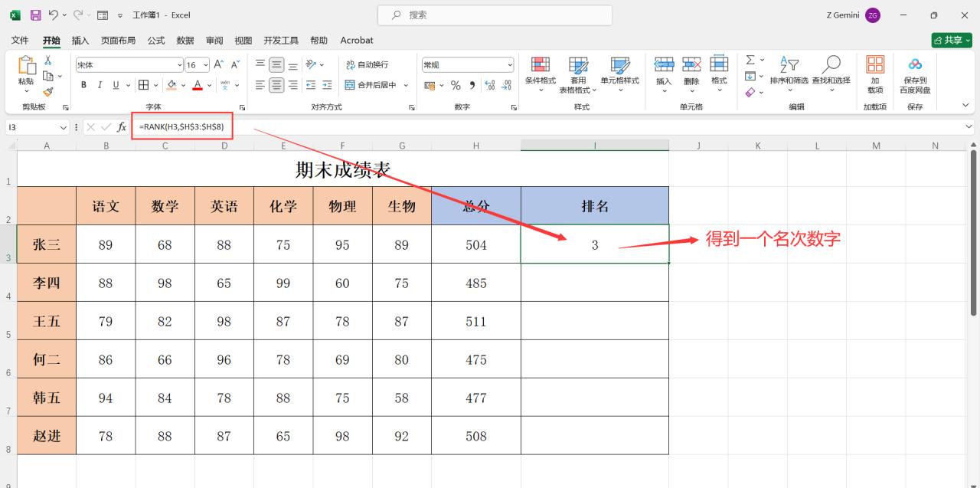The width and height of the screenshot is (980, 488).
Task: Switch to the 公式 tab
Action: 156,40
